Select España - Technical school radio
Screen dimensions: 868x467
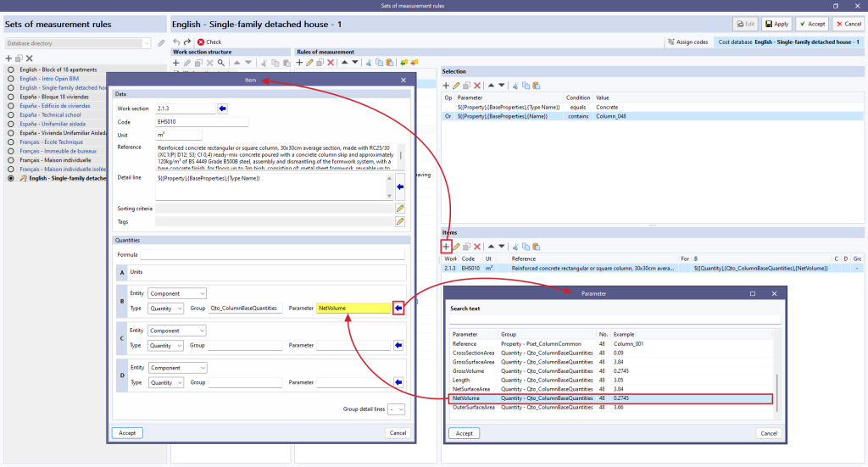point(10,115)
